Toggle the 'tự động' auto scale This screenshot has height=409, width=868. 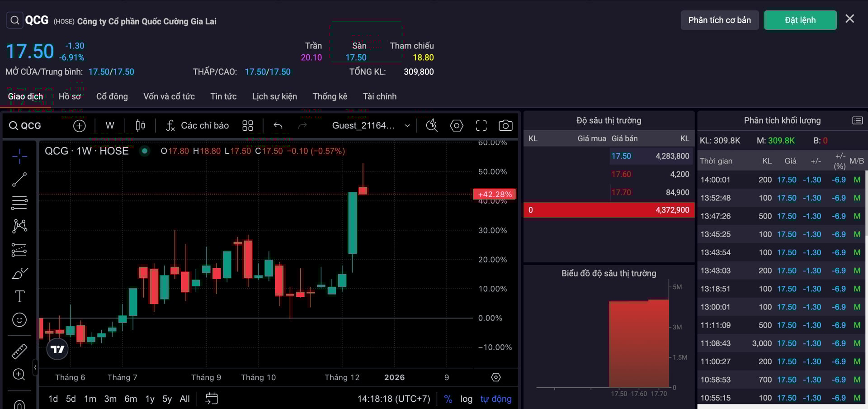tap(495, 399)
